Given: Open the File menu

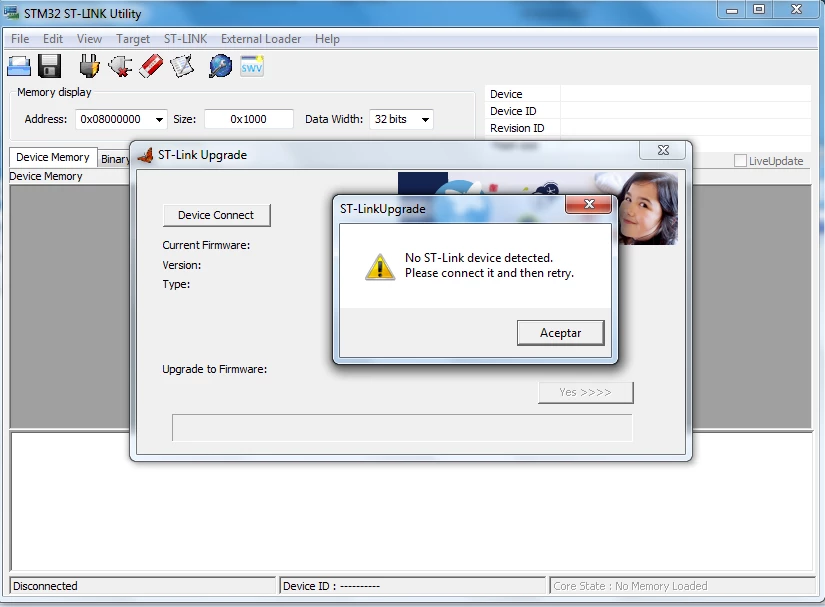Looking at the screenshot, I should tap(20, 39).
